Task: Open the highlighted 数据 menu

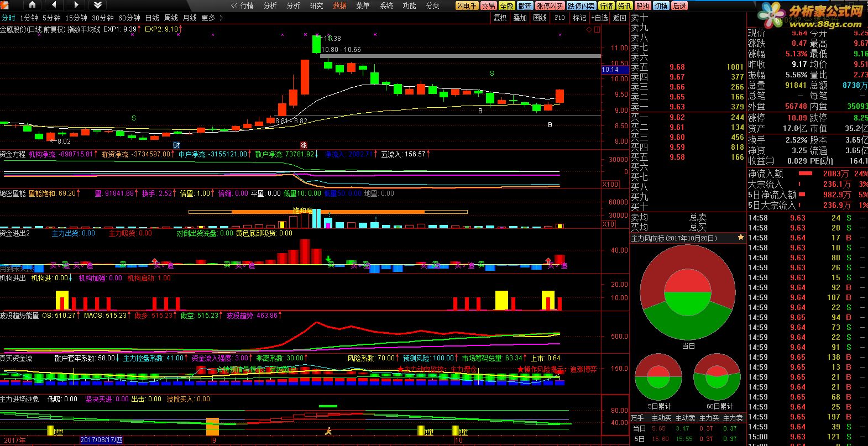Action: [339, 6]
